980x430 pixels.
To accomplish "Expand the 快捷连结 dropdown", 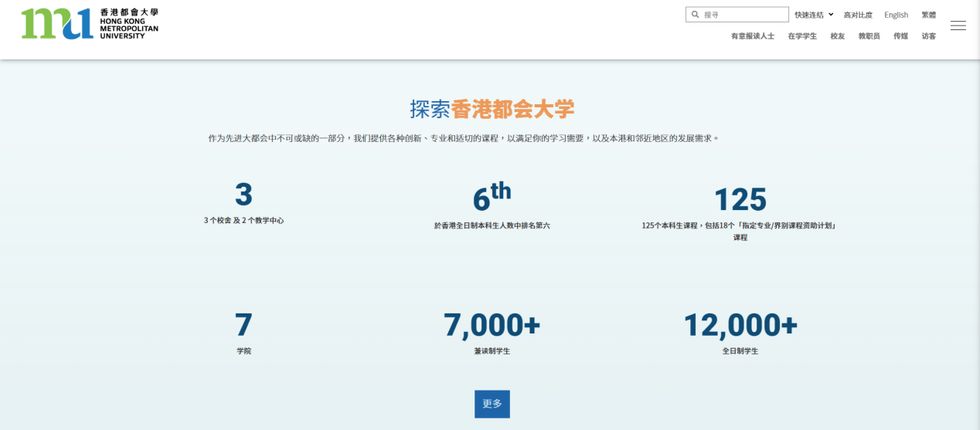I will pyautogui.click(x=814, y=15).
